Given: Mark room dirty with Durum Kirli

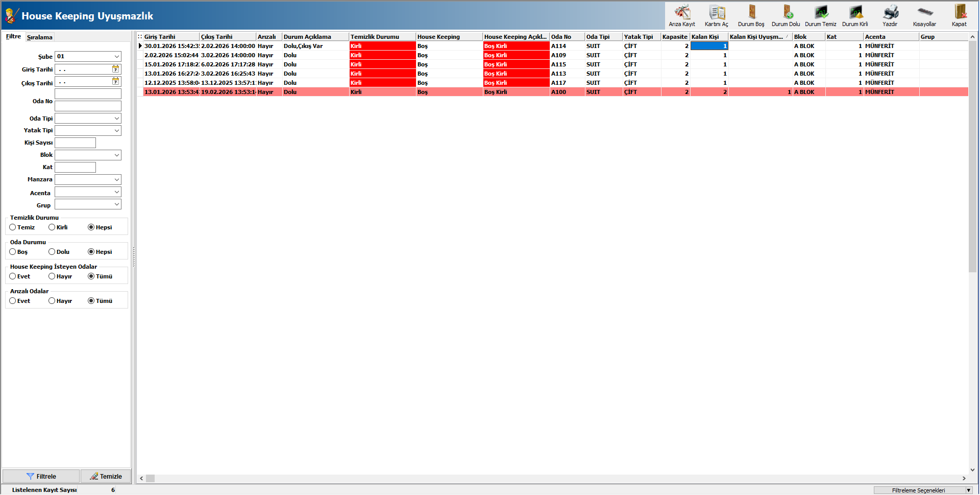Looking at the screenshot, I should 855,16.
